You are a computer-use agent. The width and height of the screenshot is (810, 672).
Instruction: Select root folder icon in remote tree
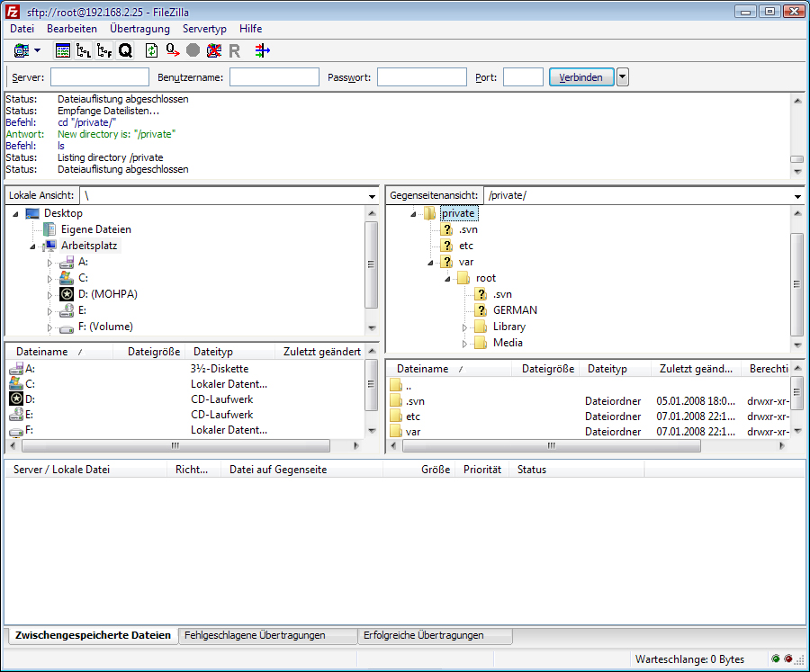click(x=463, y=278)
